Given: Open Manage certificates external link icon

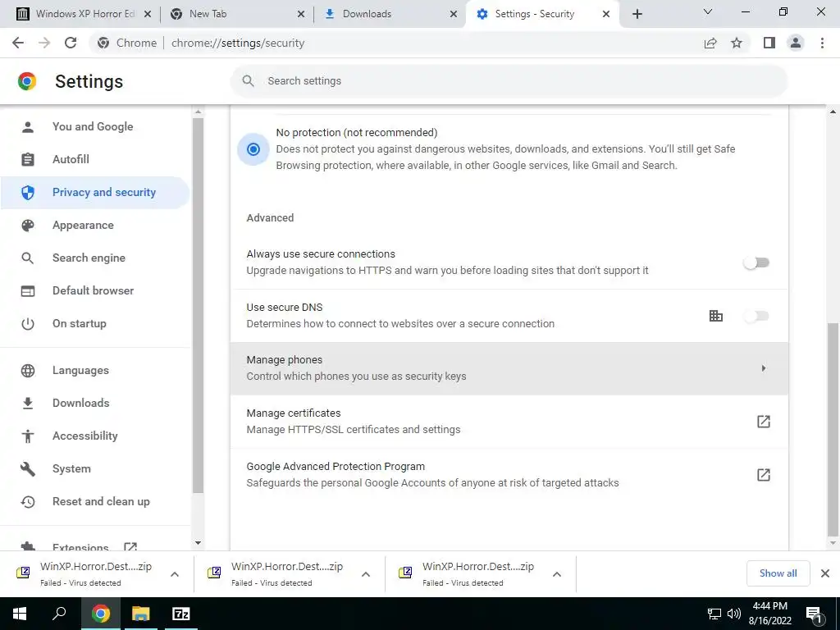Looking at the screenshot, I should [764, 422].
